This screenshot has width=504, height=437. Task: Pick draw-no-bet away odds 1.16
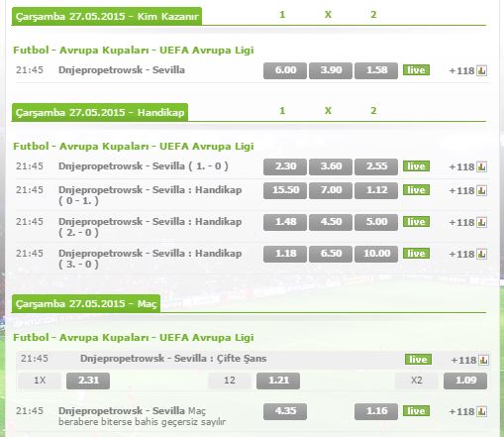tap(376, 411)
